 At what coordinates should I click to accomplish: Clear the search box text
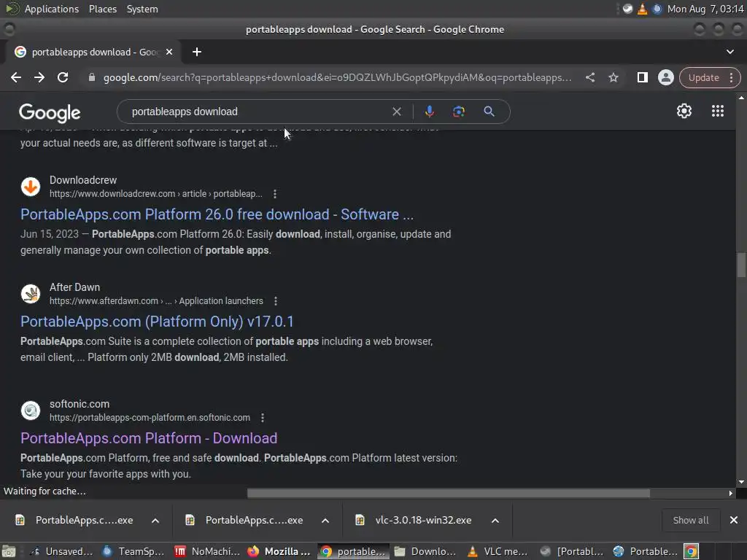396,112
